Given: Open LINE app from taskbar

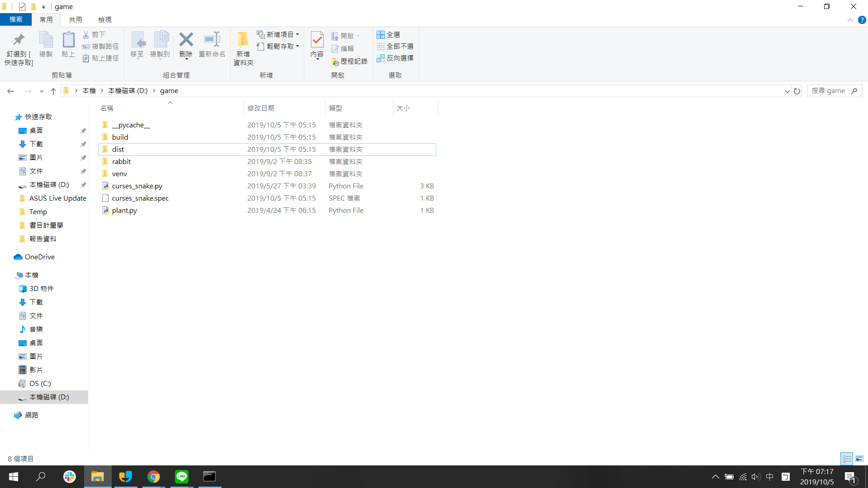Looking at the screenshot, I should (182, 476).
